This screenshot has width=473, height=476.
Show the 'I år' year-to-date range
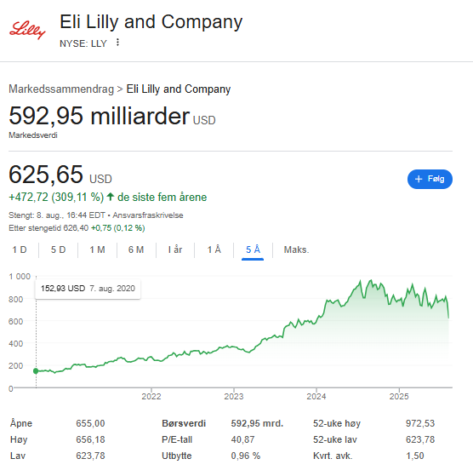pyautogui.click(x=175, y=249)
